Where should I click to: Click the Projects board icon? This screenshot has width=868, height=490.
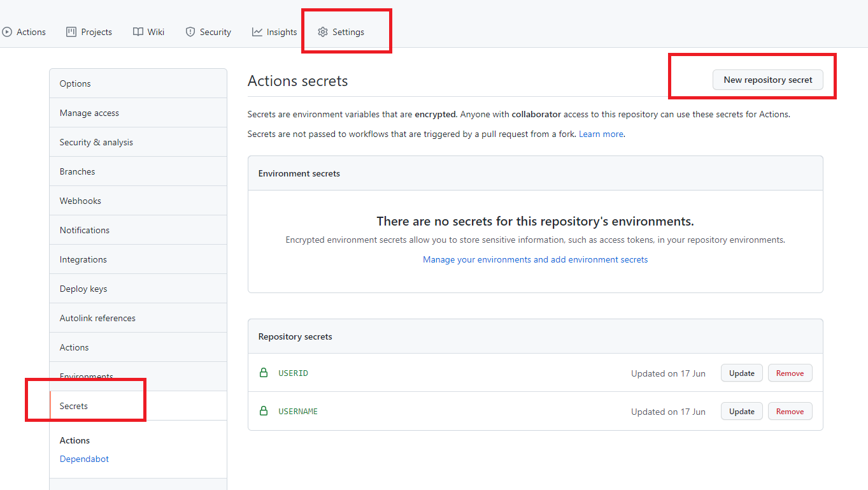pos(71,32)
